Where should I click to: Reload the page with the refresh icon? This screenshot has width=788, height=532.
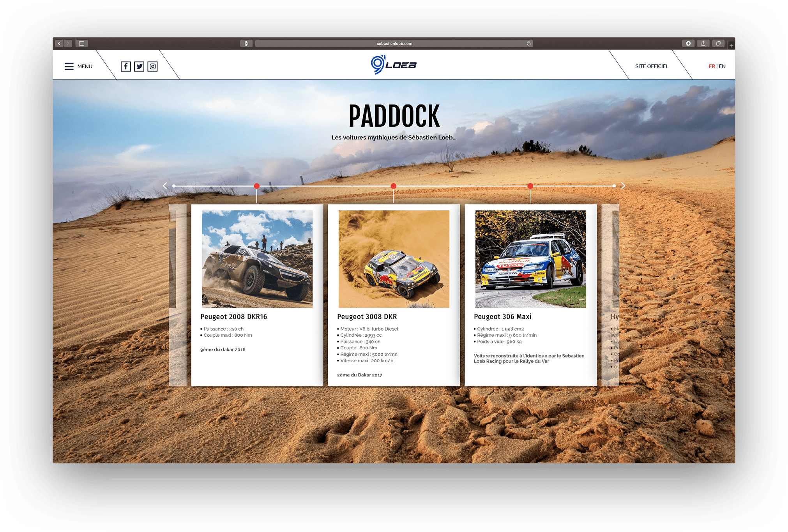pos(529,43)
